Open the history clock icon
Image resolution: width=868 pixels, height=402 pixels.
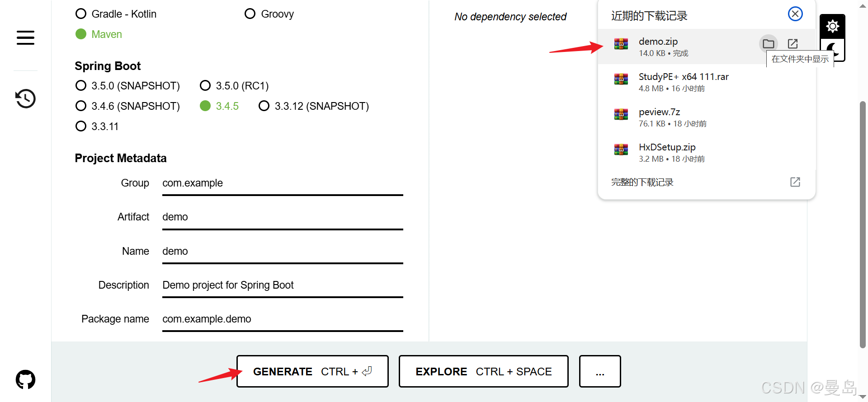(x=25, y=98)
